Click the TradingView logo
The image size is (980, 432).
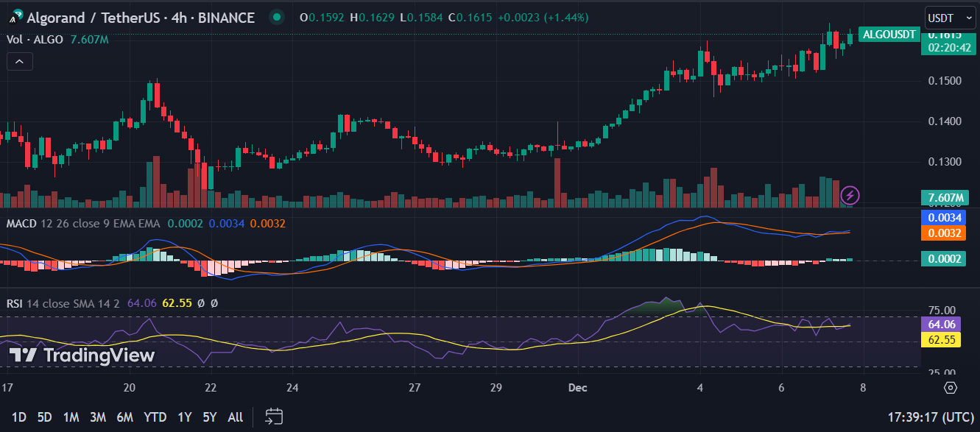(82, 356)
